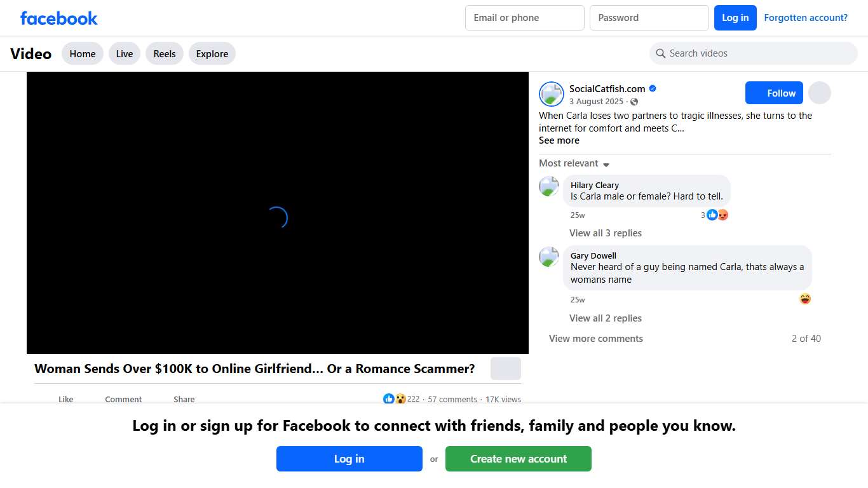Click the Facebook logo
The height and width of the screenshot is (488, 868).
(x=58, y=18)
